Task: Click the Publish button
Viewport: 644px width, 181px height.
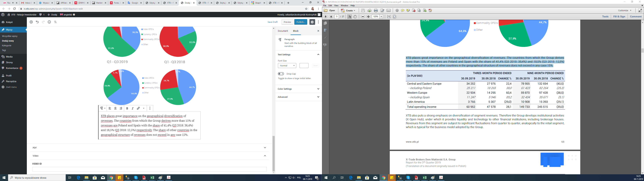Action: point(301,22)
